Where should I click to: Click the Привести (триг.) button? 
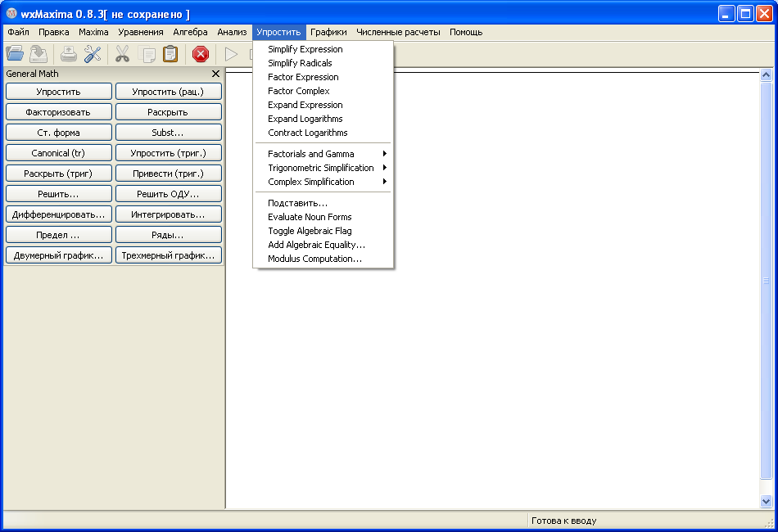click(168, 174)
